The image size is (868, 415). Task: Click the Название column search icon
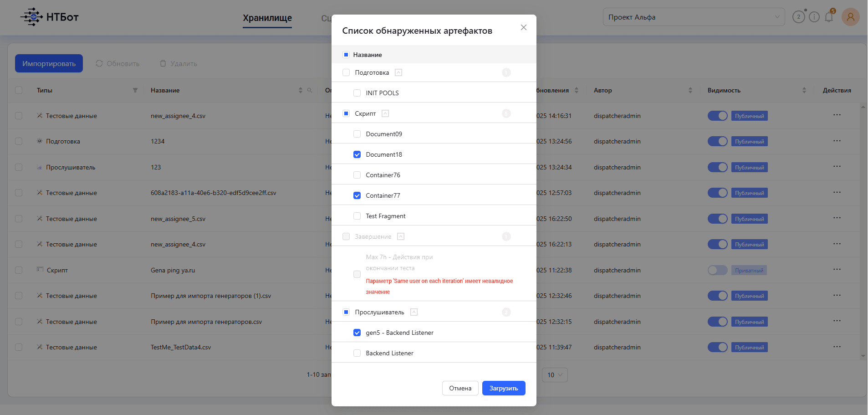[310, 90]
